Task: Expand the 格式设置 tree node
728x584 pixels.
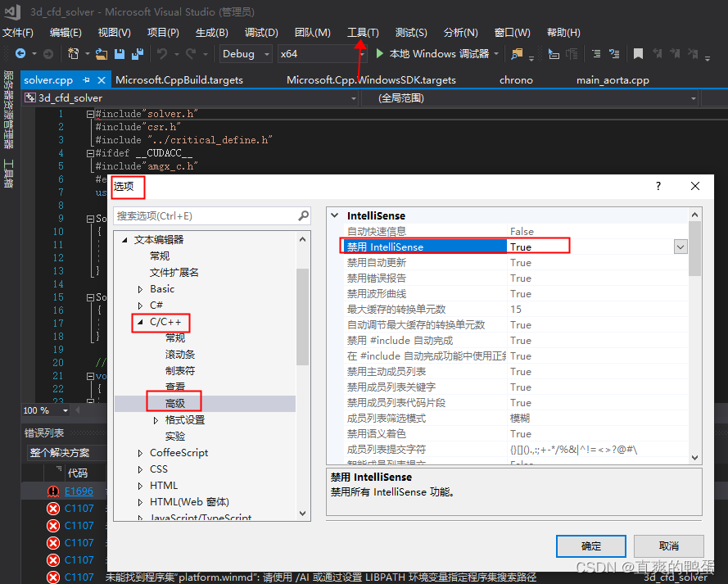Action: (156, 420)
